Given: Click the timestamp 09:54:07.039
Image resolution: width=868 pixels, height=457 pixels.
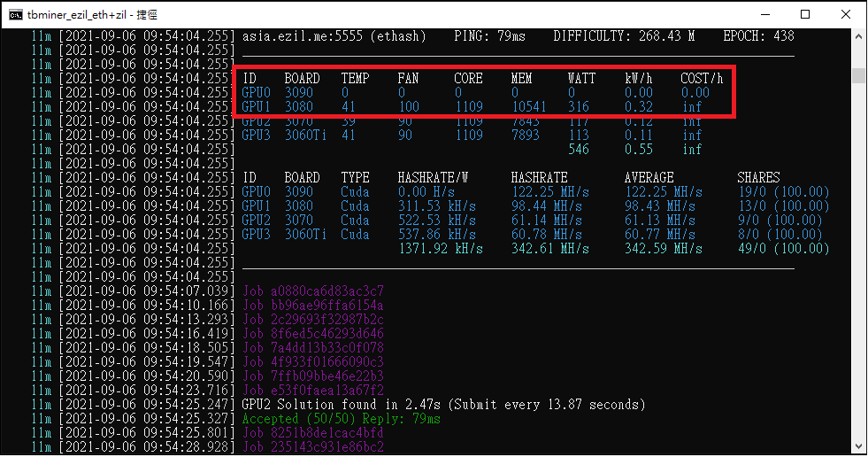Looking at the screenshot, I should (186, 291).
